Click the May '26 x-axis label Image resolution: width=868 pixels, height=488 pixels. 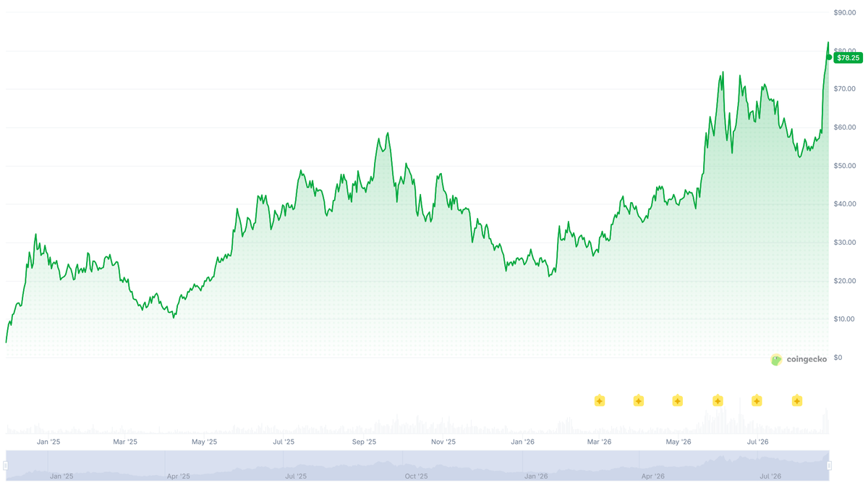tap(678, 442)
